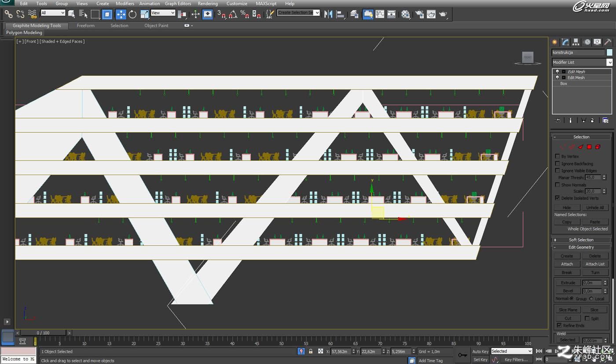
Task: Select the Move tool in toolbar
Action: [x=121, y=15]
